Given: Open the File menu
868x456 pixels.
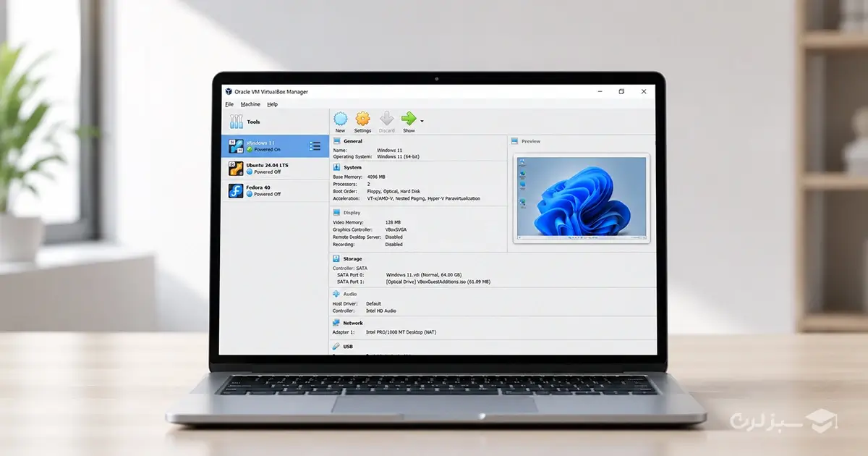Looking at the screenshot, I should point(229,104).
